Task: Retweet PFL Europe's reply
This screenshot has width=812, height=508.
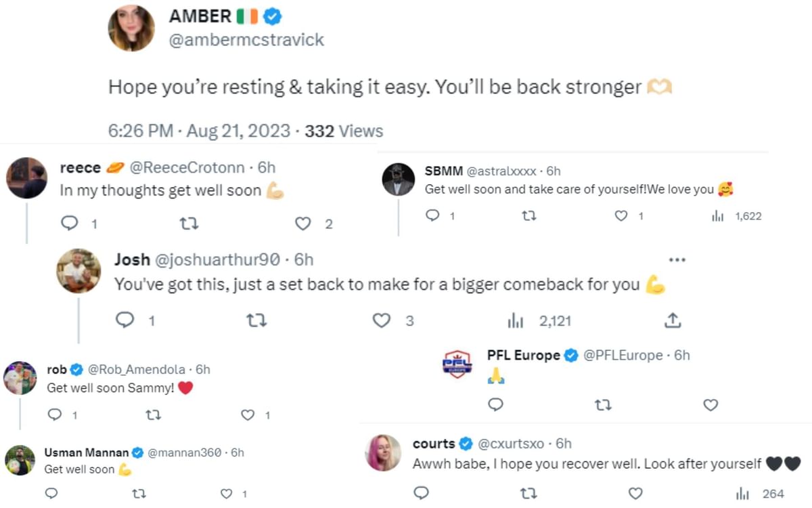Action: click(x=602, y=404)
